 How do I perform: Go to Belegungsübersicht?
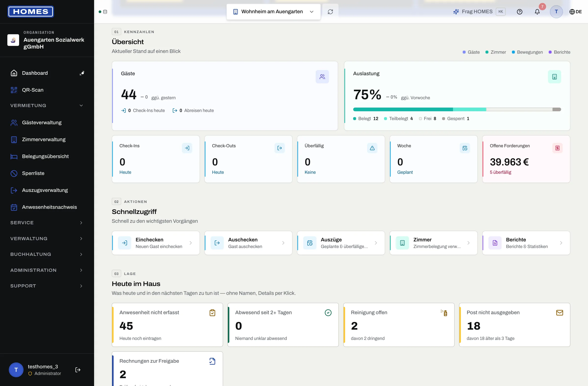pos(47,156)
